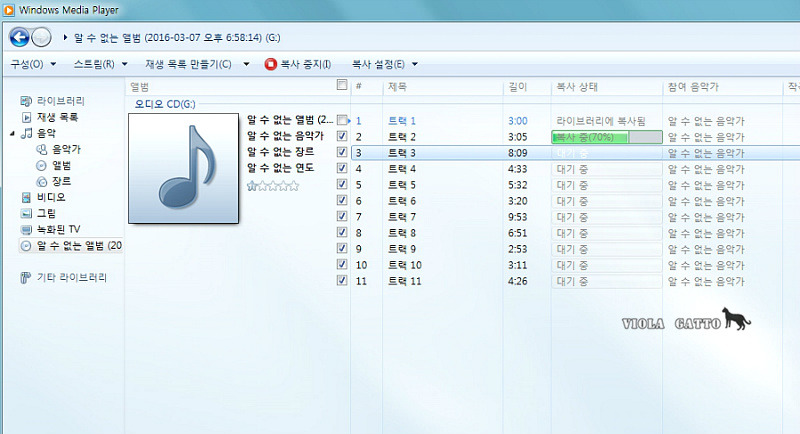Screen dimensions: 800x434
Task: Uncheck the box for 트랙 10
Action: (342, 264)
